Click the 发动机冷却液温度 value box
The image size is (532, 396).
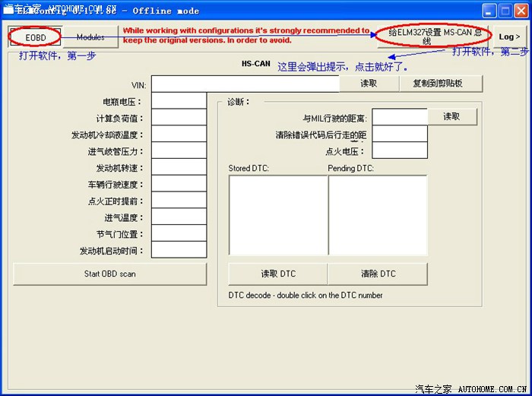[179, 135]
